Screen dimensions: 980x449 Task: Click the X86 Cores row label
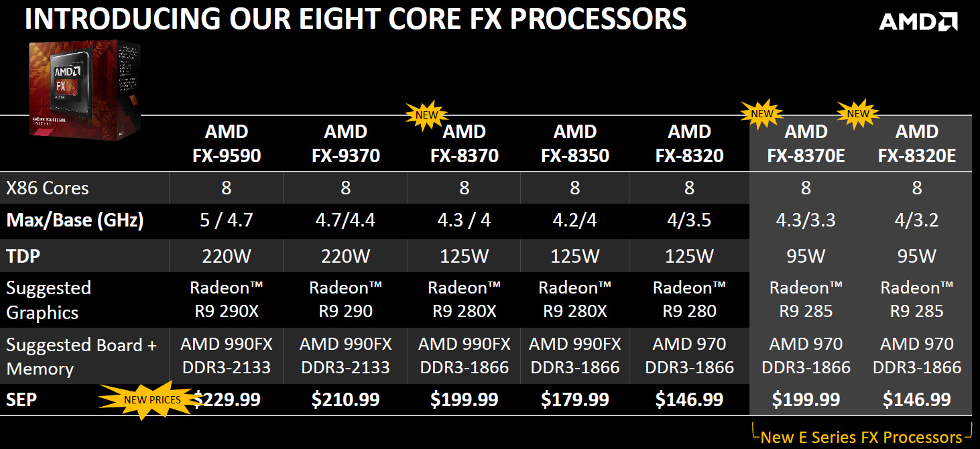[48, 188]
